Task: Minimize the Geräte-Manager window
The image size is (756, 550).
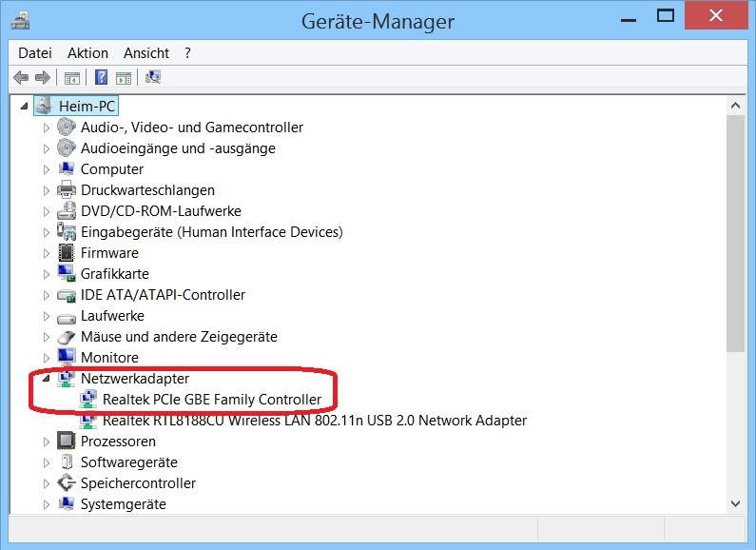Action: (629, 19)
